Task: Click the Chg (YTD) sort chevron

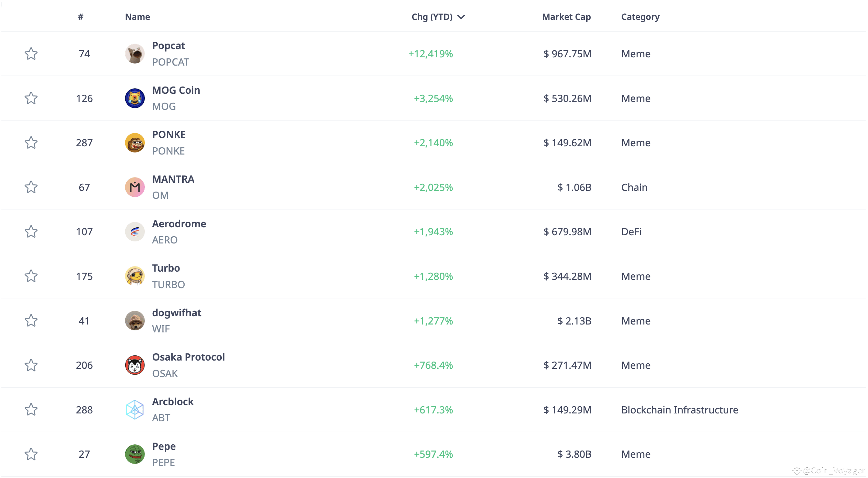Action: pos(461,17)
